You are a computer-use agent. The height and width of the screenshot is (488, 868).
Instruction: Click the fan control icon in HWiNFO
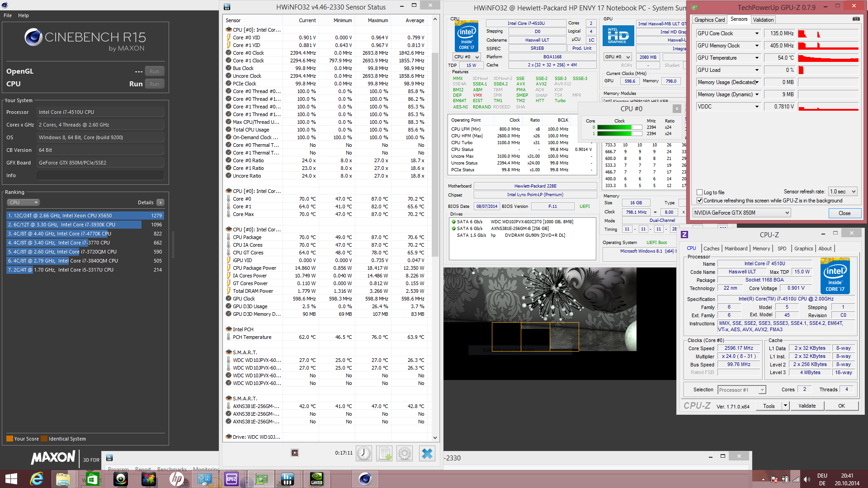tap(295, 453)
